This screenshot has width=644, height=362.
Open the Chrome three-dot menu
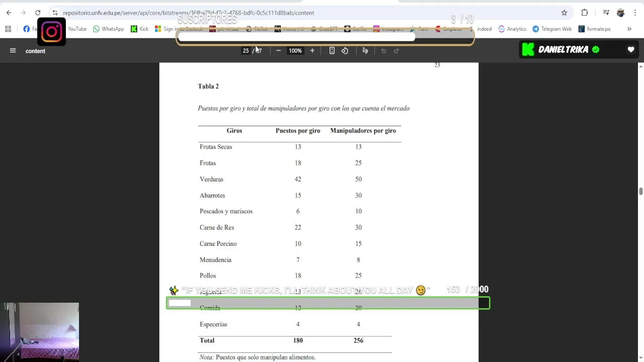pyautogui.click(x=635, y=13)
